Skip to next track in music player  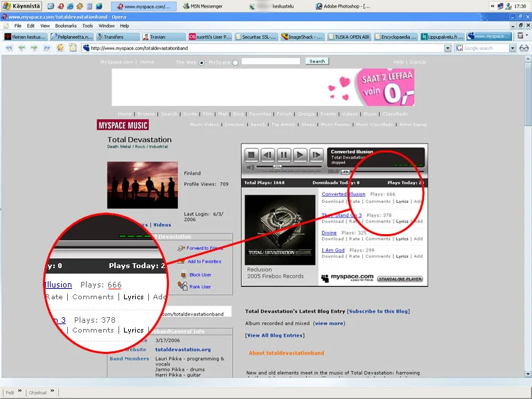click(316, 155)
